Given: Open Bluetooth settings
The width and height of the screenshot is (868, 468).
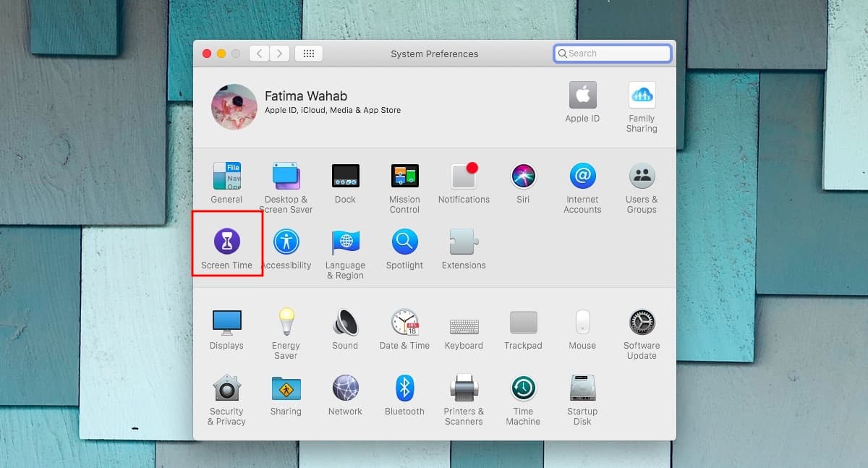Looking at the screenshot, I should point(404,388).
